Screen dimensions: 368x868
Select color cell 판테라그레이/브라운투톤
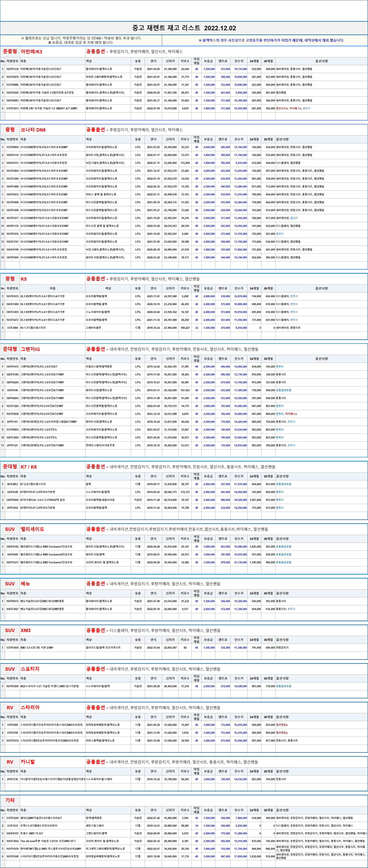coord(100,446)
